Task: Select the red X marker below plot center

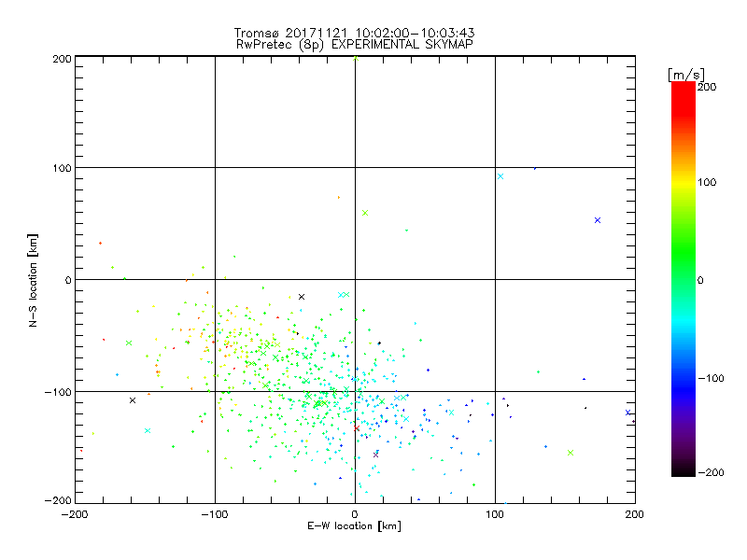Action: click(x=357, y=428)
